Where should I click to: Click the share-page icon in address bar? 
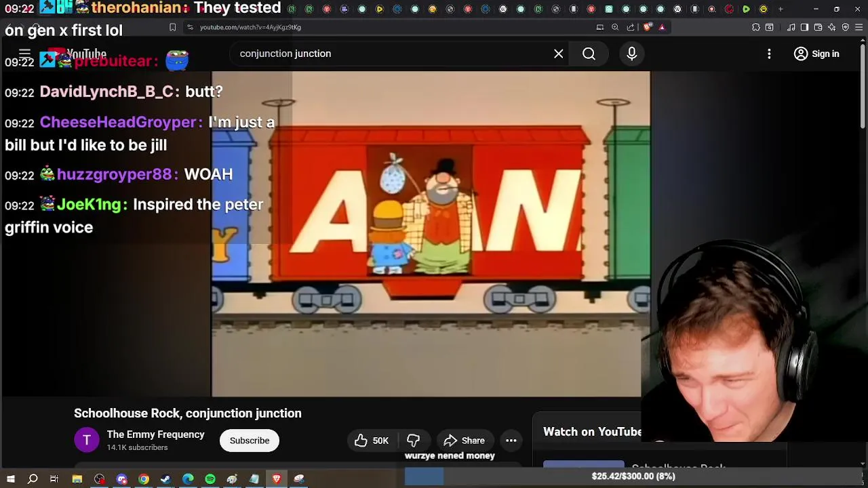pyautogui.click(x=631, y=27)
